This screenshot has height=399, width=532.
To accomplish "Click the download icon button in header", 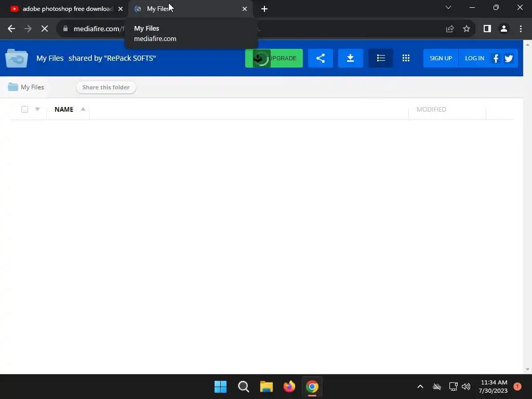I will pos(351,58).
